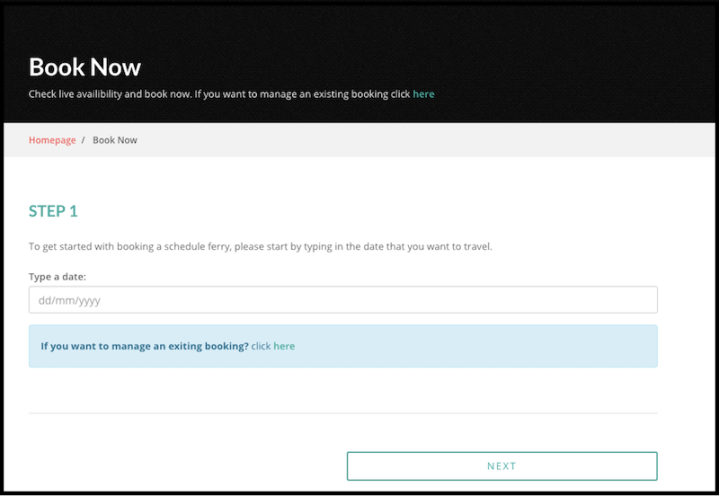Focus the dd/mm/yyyy date input field

[x=343, y=300]
